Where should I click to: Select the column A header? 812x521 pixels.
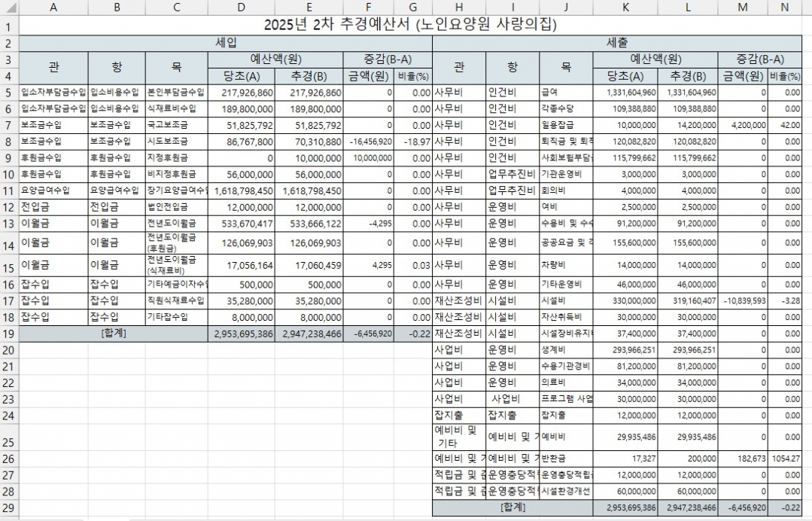click(53, 8)
